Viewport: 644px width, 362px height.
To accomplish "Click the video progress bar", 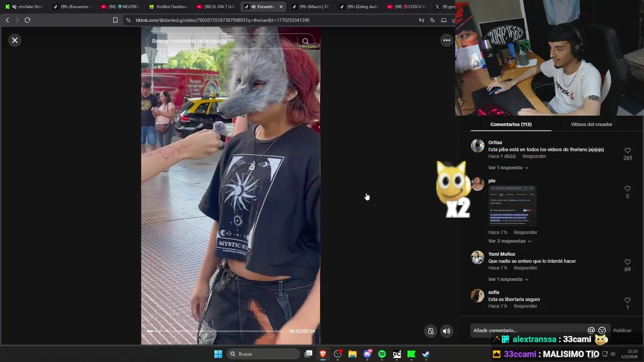I will pos(214,331).
